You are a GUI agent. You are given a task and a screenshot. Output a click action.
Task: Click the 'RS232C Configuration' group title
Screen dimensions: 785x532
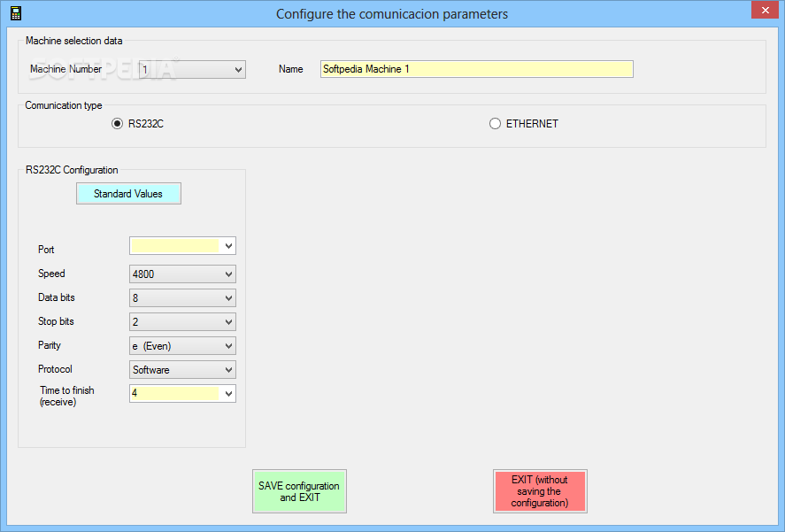tap(72, 170)
